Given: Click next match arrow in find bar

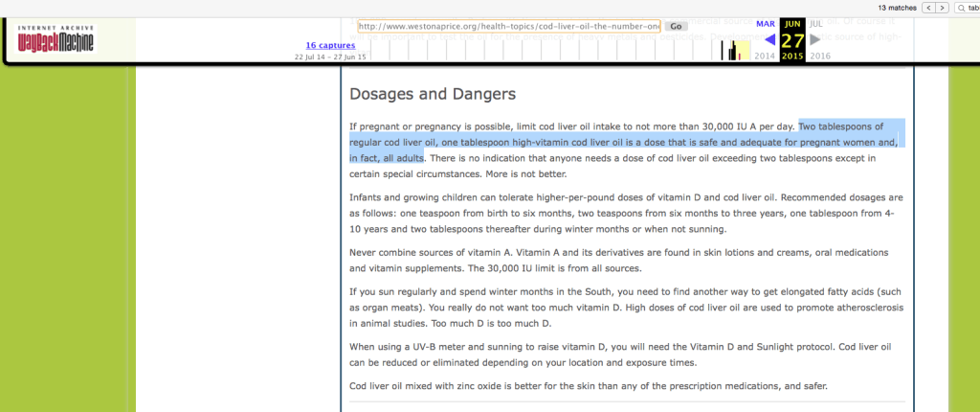Looking at the screenshot, I should (943, 8).
